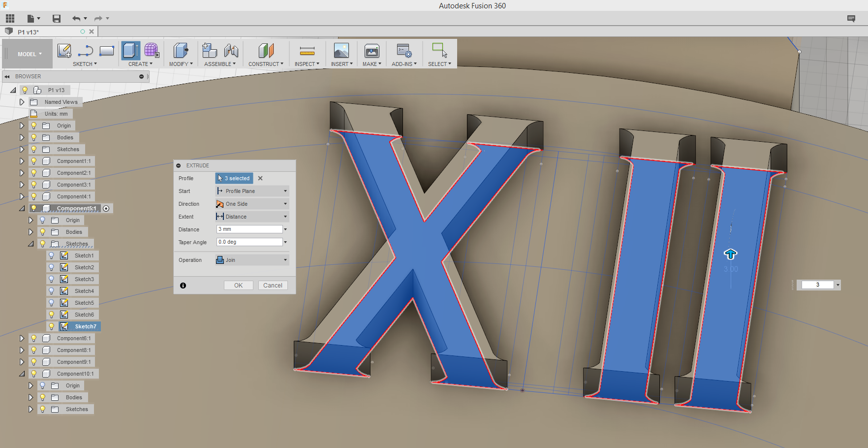The width and height of the screenshot is (868, 448).
Task: Activate the Extrude tool in Create
Action: pos(131,50)
